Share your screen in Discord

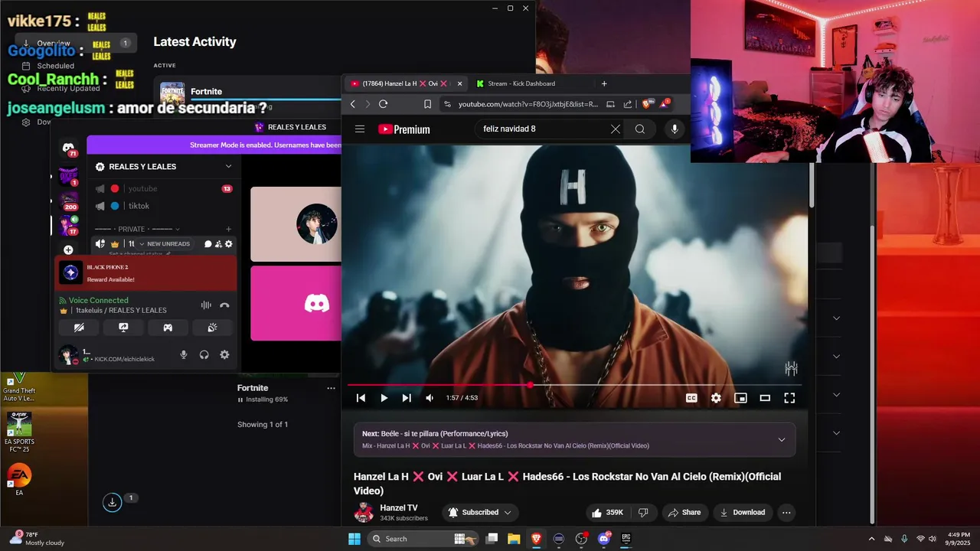pyautogui.click(x=123, y=328)
